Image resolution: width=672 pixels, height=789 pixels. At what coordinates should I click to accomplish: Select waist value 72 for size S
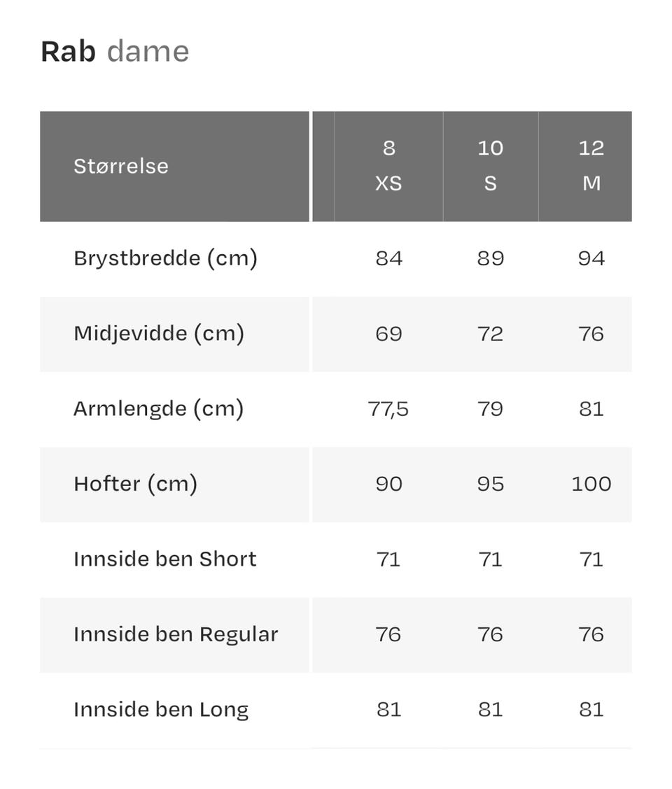490,333
